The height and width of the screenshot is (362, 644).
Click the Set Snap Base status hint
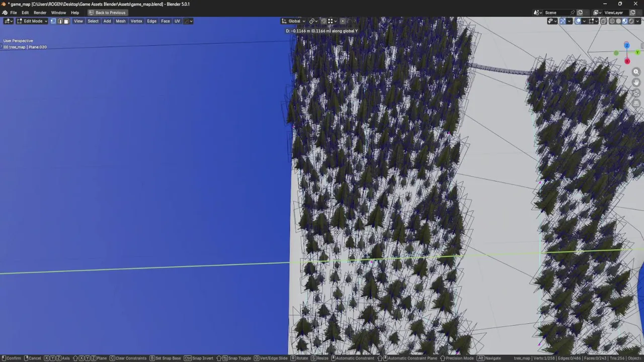[165, 358]
